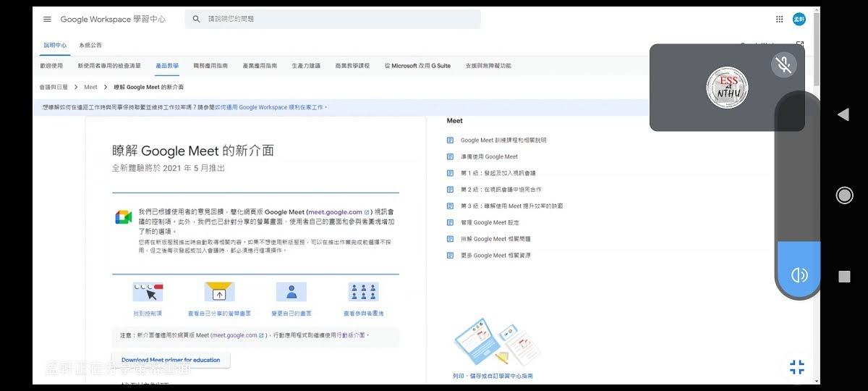Click the screen share presentation illustration

pos(219,292)
